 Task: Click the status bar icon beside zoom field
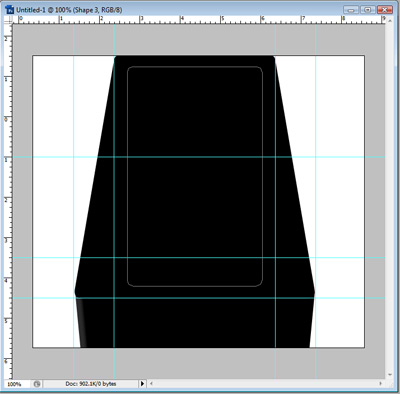click(37, 384)
